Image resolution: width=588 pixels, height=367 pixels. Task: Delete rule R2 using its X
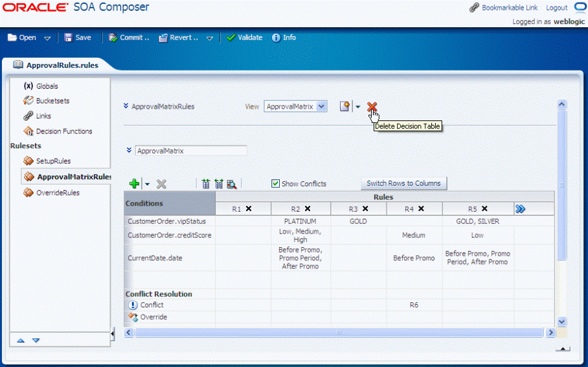(x=308, y=208)
